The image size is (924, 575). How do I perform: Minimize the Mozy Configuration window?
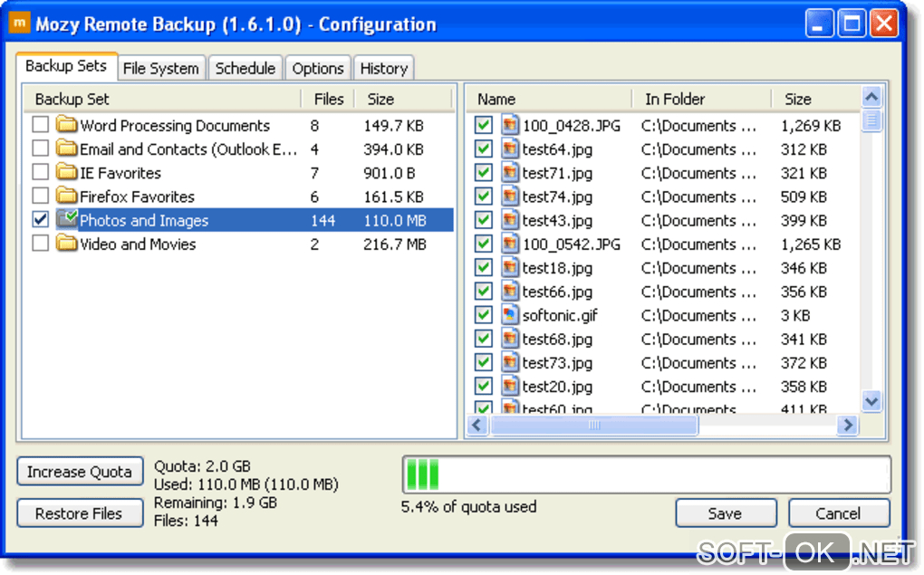tap(819, 24)
